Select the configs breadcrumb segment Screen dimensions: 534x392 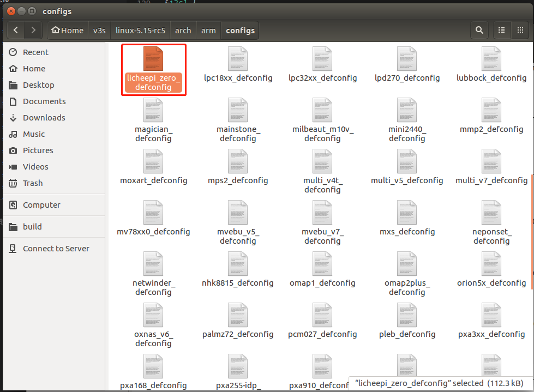coord(240,30)
